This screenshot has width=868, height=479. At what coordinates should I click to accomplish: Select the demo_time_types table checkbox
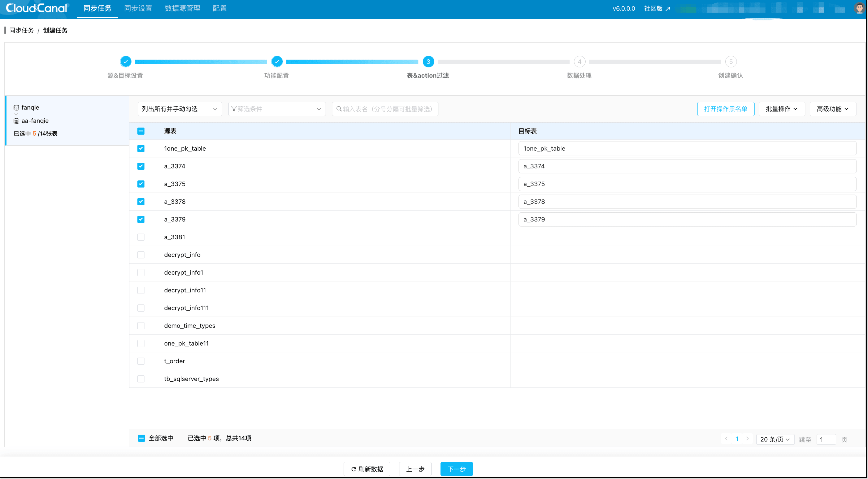[141, 326]
